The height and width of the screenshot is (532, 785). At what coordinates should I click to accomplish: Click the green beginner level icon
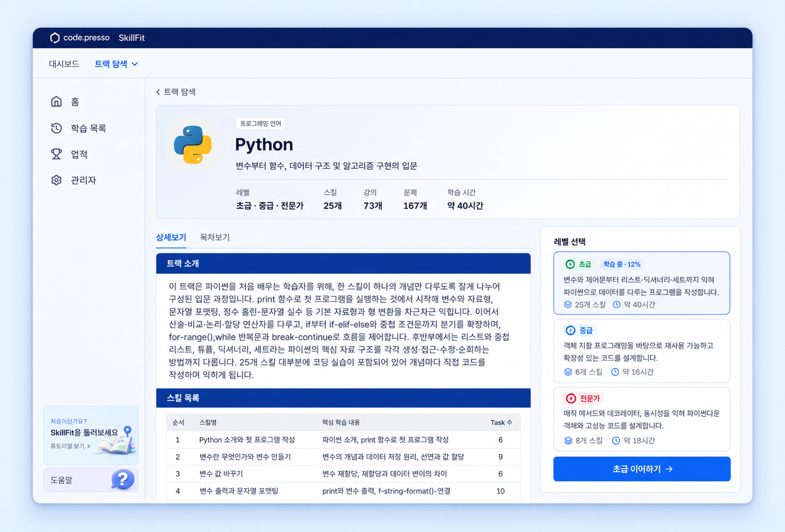click(x=570, y=264)
